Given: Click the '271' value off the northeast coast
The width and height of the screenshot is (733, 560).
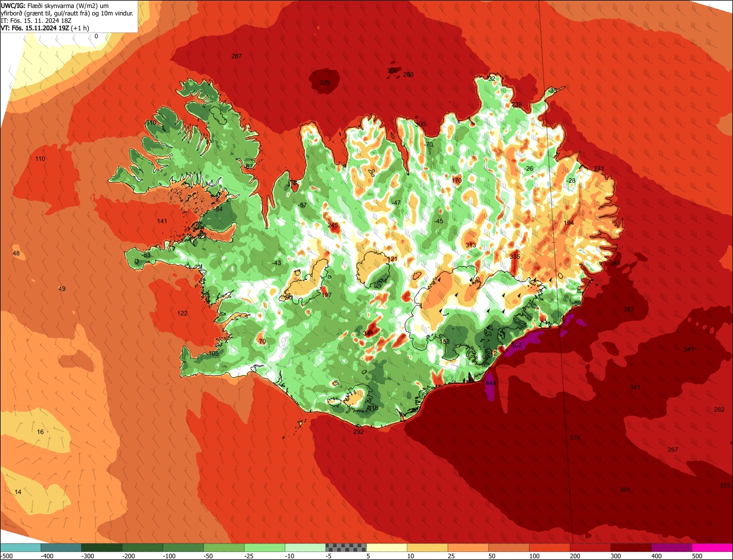Looking at the screenshot, I should [x=599, y=168].
